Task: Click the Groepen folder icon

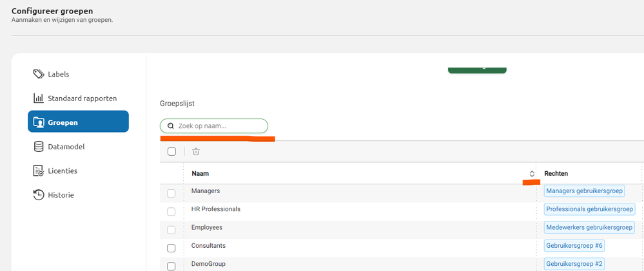Action: (39, 122)
